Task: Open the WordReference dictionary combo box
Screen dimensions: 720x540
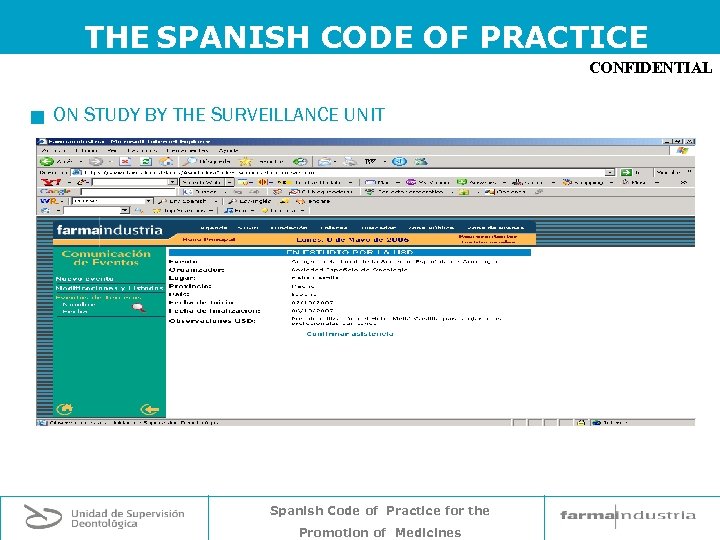Action: (x=112, y=201)
